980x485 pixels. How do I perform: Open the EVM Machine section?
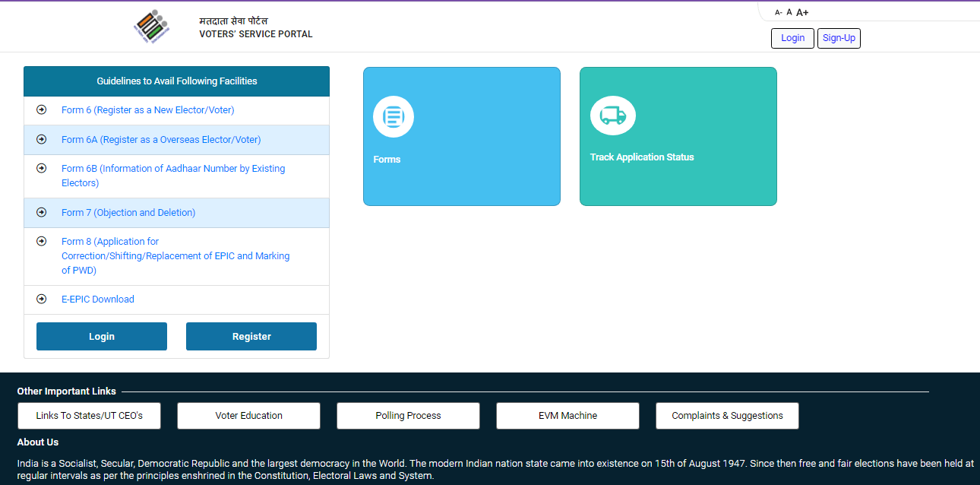[567, 416]
